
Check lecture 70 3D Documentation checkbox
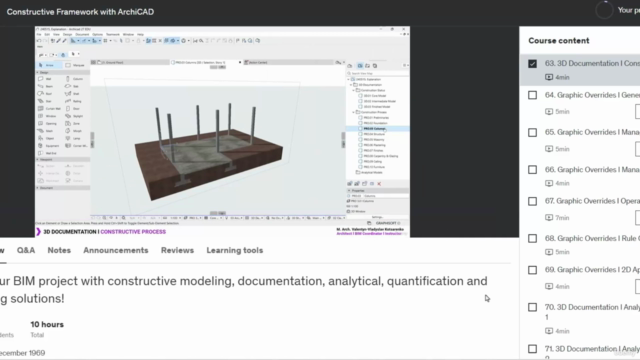pyautogui.click(x=532, y=307)
